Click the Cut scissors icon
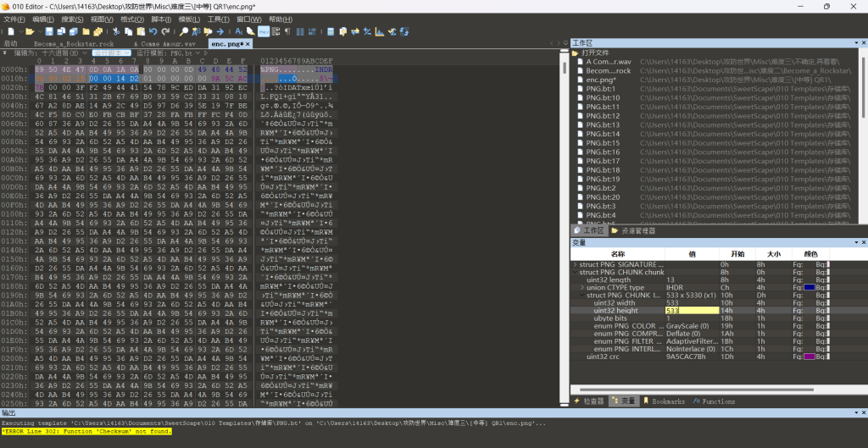868x448 pixels. click(x=116, y=31)
